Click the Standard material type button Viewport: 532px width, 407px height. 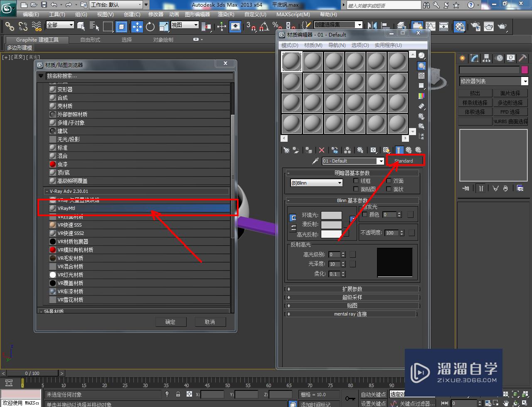click(x=404, y=161)
